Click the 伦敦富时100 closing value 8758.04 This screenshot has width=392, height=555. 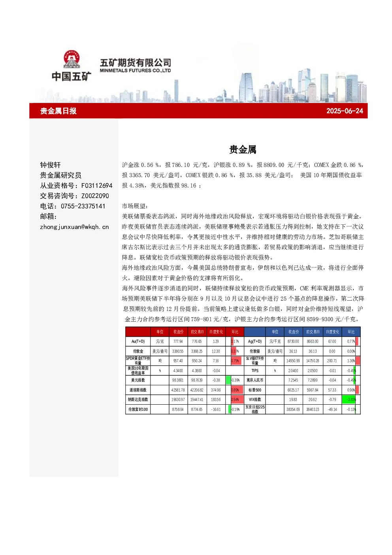point(178,409)
